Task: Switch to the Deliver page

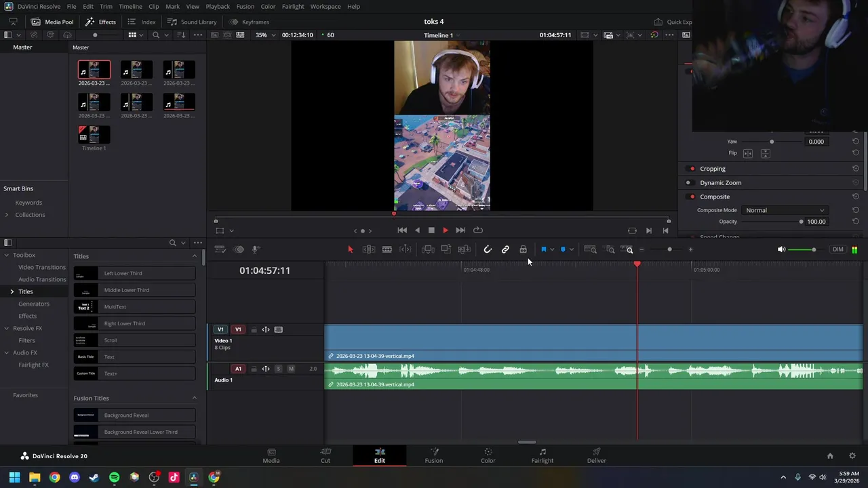Action: 597,455
